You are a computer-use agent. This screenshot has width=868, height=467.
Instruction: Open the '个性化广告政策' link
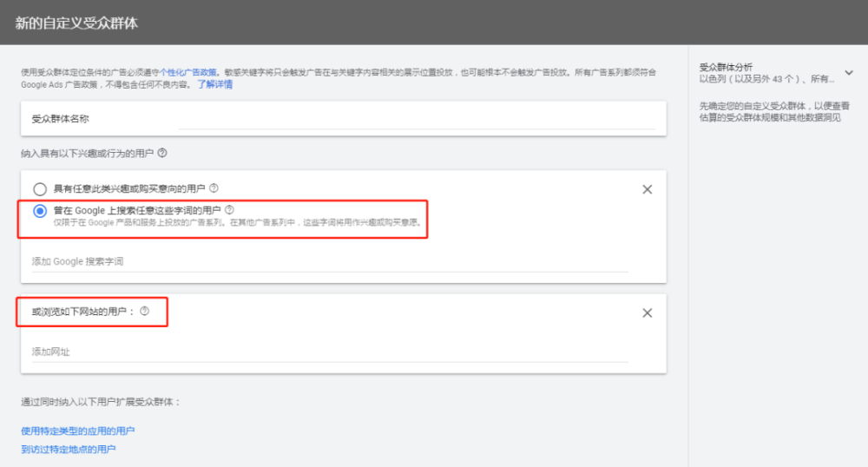pyautogui.click(x=188, y=73)
